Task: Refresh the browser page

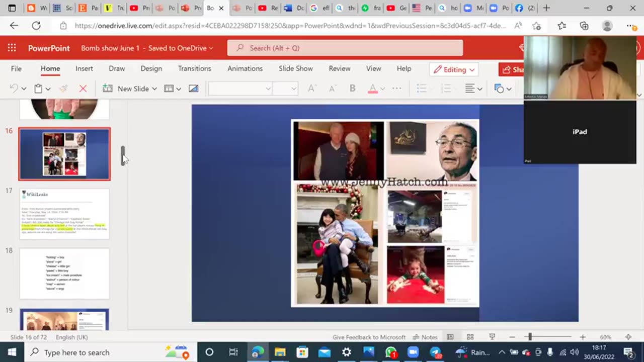Action: pos(36,26)
